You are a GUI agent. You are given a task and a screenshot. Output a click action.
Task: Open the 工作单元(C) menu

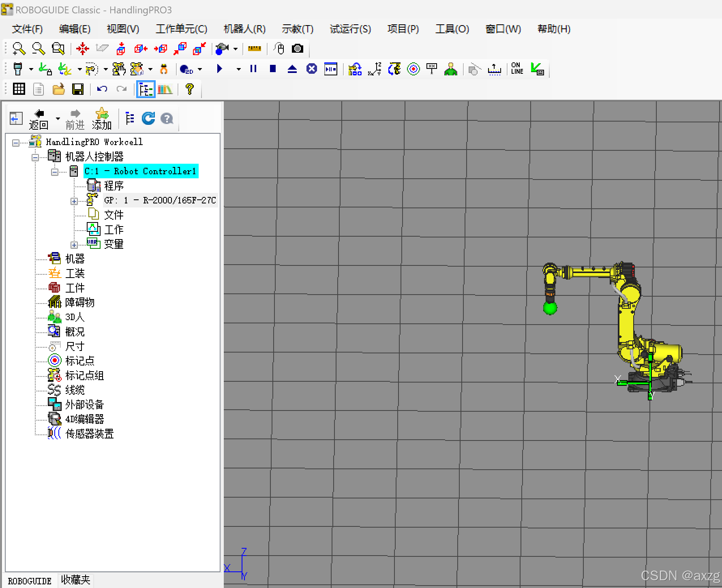tap(181, 29)
